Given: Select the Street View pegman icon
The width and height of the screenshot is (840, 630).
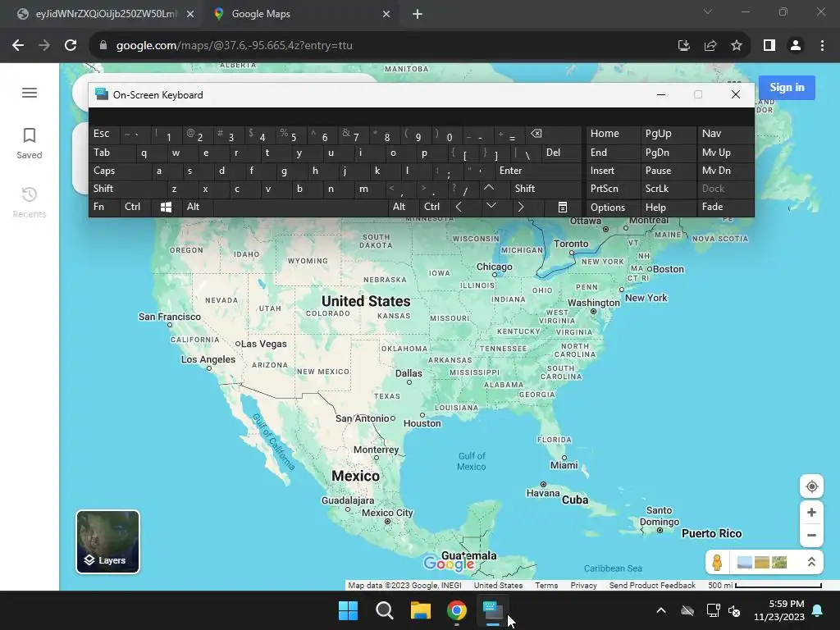Looking at the screenshot, I should 717,562.
